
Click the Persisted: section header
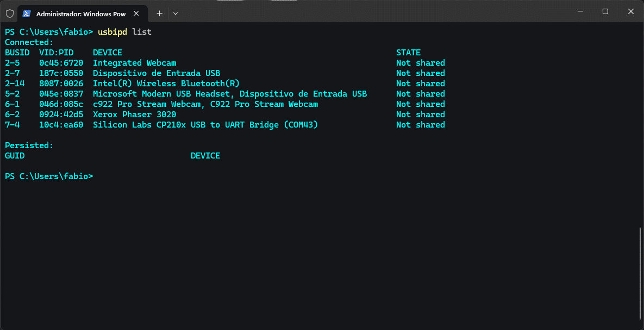pos(26,145)
